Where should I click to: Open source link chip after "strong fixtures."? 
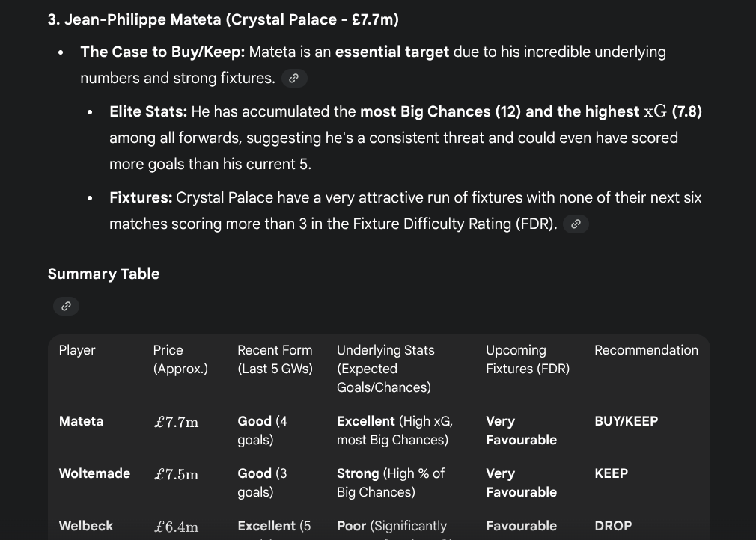pos(294,79)
